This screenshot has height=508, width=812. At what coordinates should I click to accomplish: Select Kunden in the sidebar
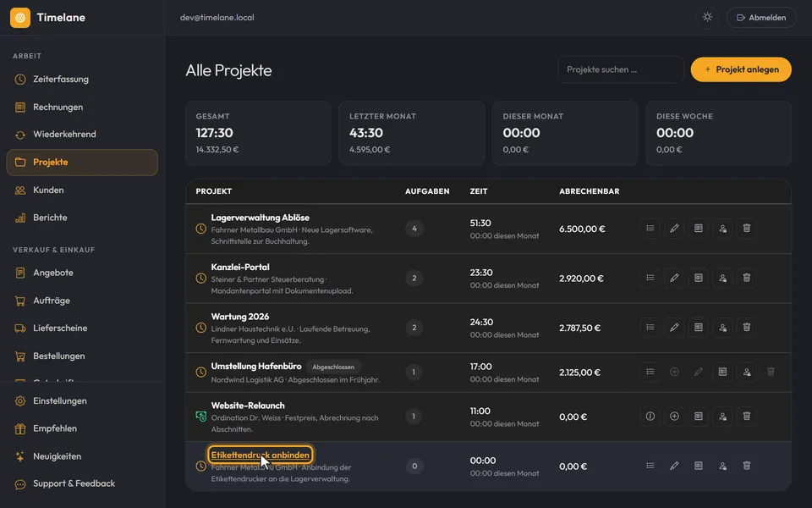point(82,190)
